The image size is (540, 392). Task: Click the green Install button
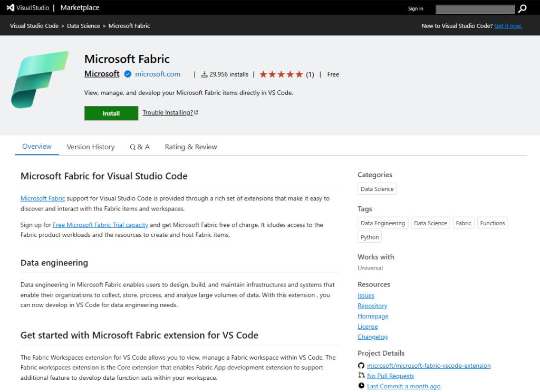coord(111,113)
